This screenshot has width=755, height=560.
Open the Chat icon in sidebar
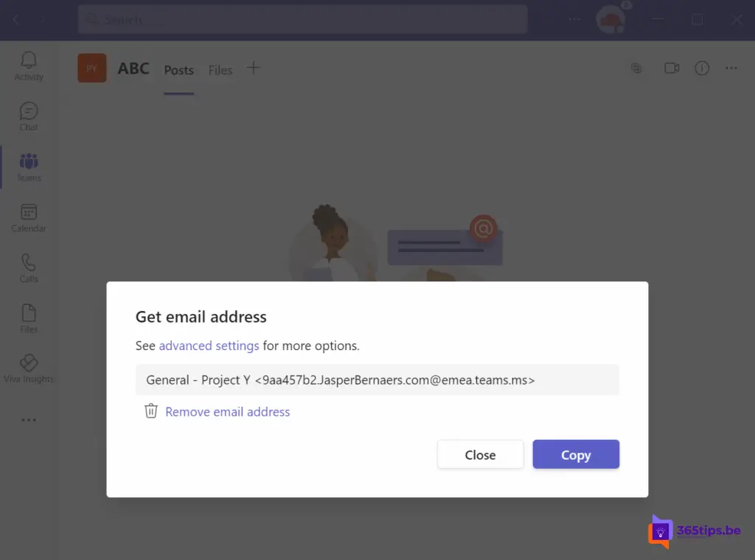[x=29, y=111]
